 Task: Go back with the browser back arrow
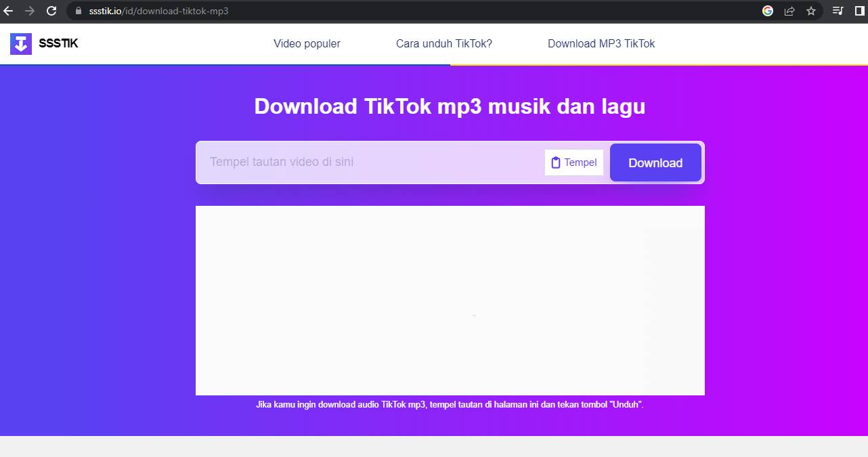click(9, 11)
